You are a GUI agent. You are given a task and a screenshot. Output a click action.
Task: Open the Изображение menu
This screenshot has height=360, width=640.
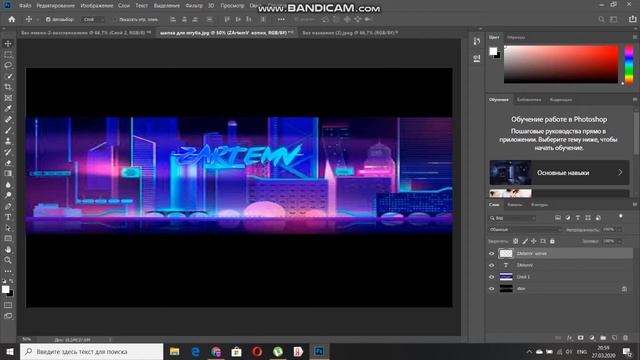click(97, 6)
